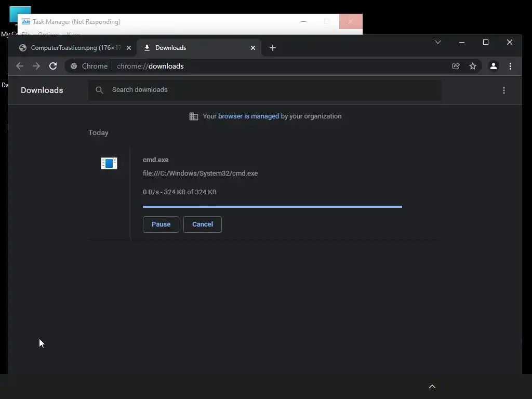
Task: Close the not responding Task Manager window
Action: [x=351, y=21]
